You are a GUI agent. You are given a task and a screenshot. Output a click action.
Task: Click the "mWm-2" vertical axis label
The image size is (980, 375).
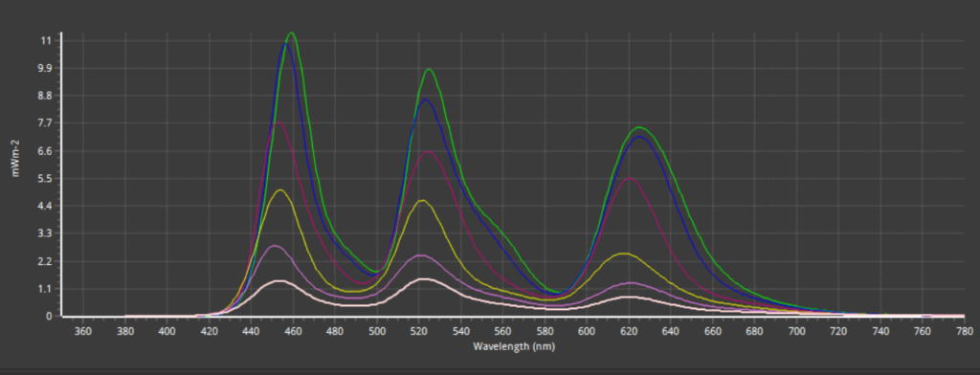point(16,161)
